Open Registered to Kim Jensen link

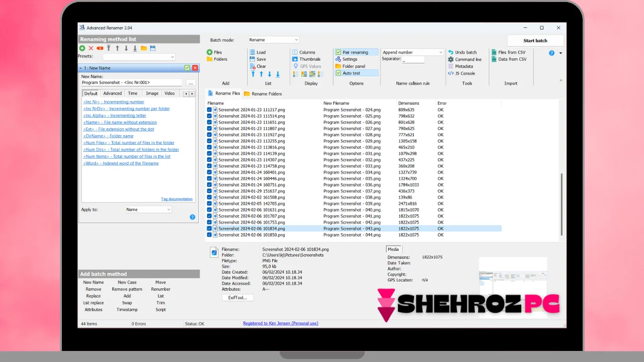[281, 323]
